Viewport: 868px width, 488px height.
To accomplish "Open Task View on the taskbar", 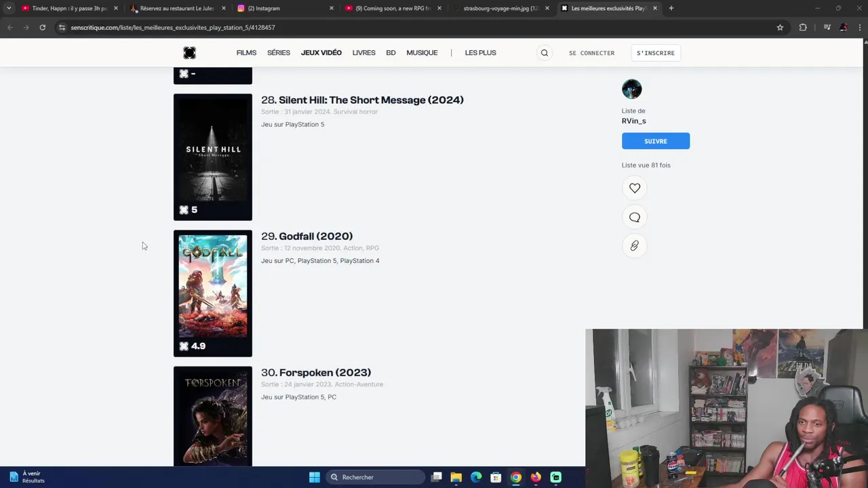I will [437, 477].
